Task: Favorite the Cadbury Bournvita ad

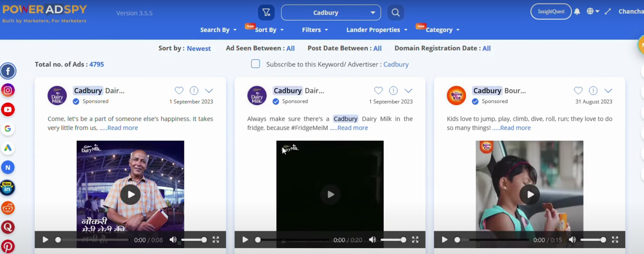Action: coord(578,90)
